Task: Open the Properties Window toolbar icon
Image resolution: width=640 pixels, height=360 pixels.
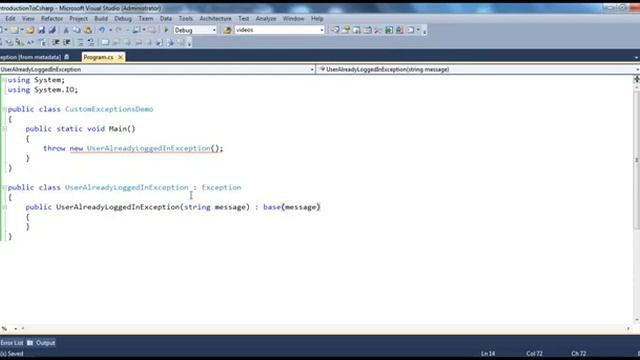Action: (346, 30)
